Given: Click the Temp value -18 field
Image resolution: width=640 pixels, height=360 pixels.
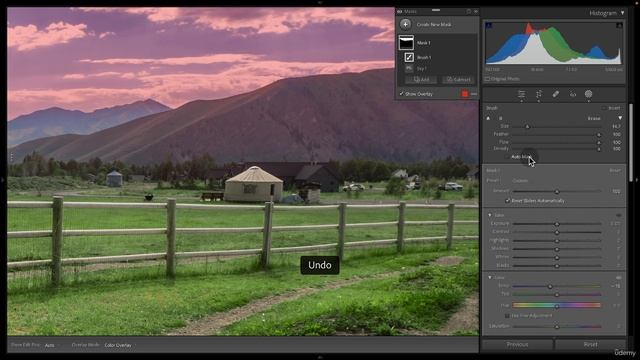Looking at the screenshot, I should tap(616, 286).
